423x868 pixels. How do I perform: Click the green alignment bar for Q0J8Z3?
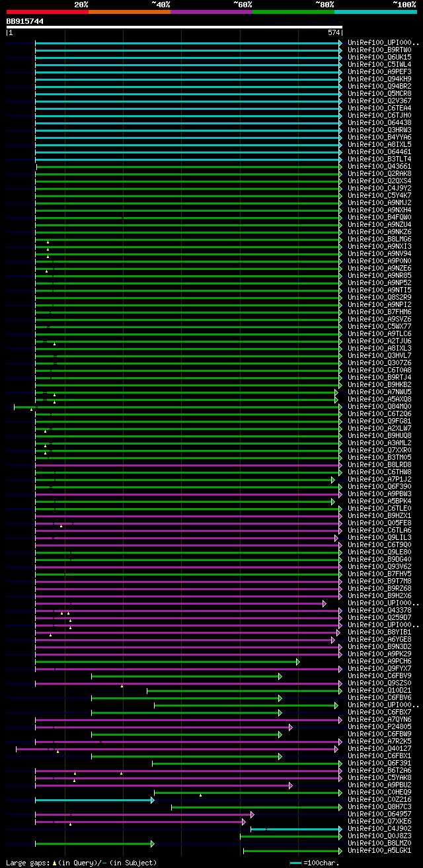click(x=291, y=836)
